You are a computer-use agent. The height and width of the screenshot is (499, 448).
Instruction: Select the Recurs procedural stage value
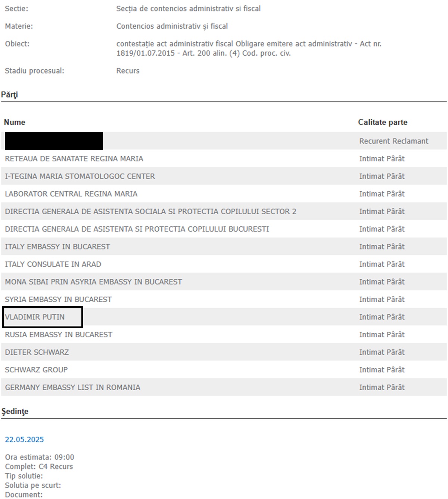[x=128, y=71]
